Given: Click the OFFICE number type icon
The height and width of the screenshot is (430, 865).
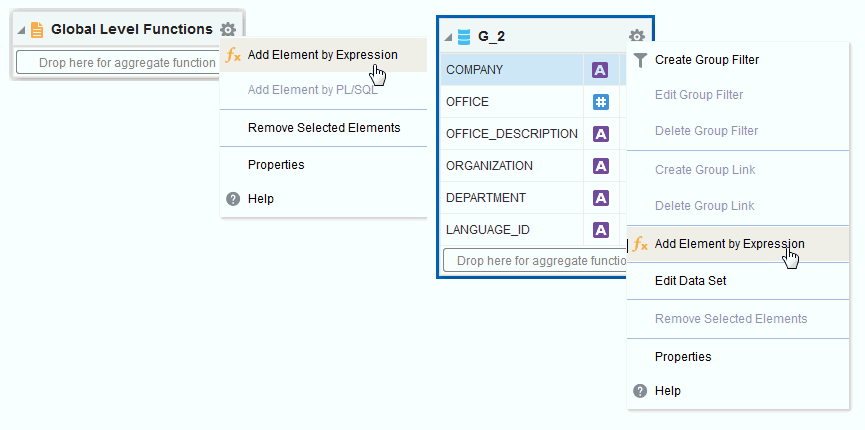Looking at the screenshot, I should click(x=600, y=102).
